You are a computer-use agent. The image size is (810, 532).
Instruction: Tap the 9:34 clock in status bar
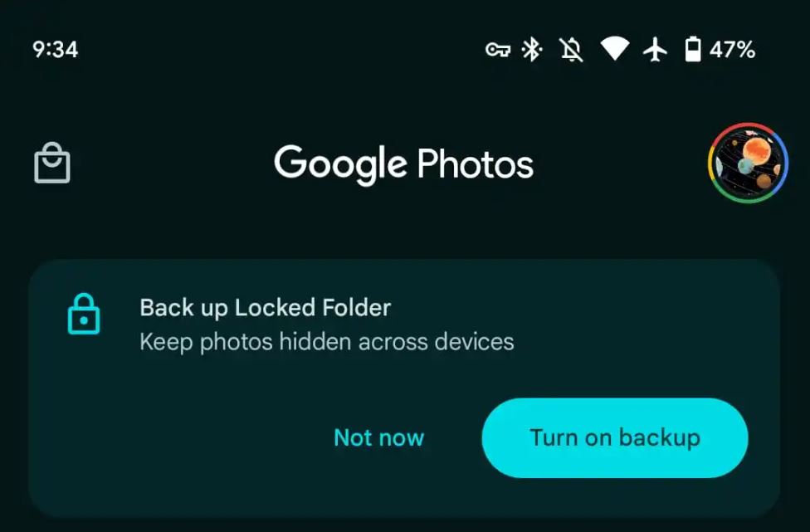pos(56,50)
